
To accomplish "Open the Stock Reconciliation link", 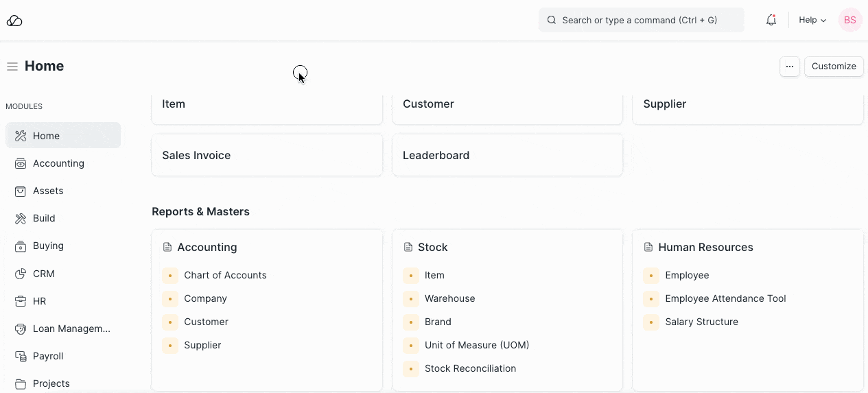I will pos(470,368).
